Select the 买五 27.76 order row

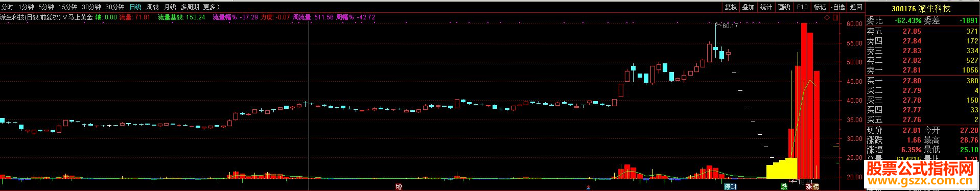(x=922, y=120)
